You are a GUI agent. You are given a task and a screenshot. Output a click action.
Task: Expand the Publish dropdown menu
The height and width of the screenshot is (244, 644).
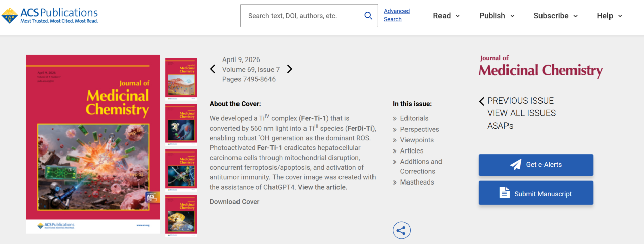496,16
